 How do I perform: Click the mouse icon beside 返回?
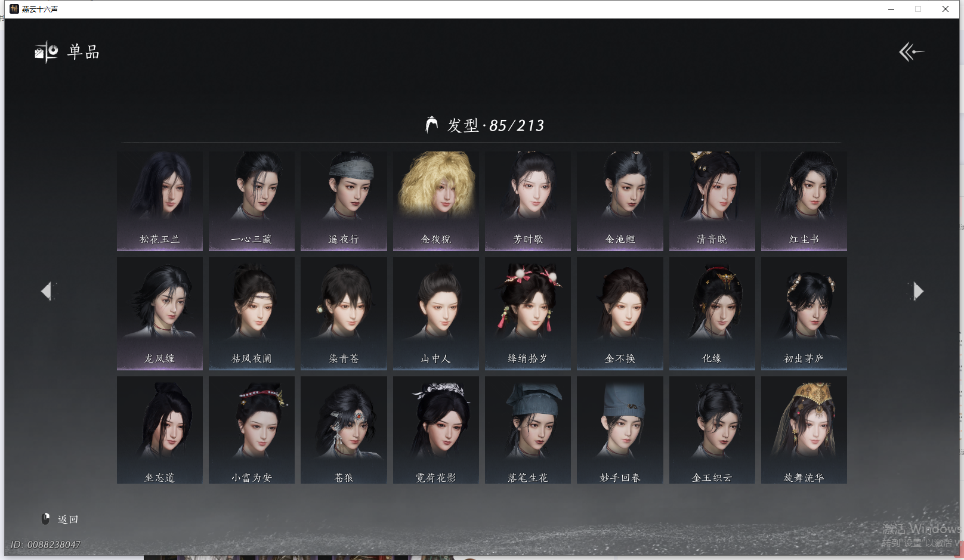click(46, 519)
